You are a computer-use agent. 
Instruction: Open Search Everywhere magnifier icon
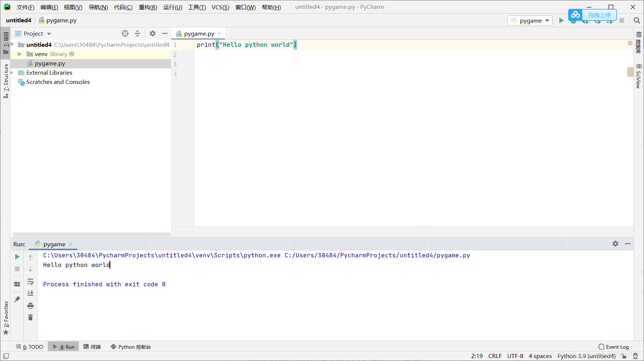point(637,20)
